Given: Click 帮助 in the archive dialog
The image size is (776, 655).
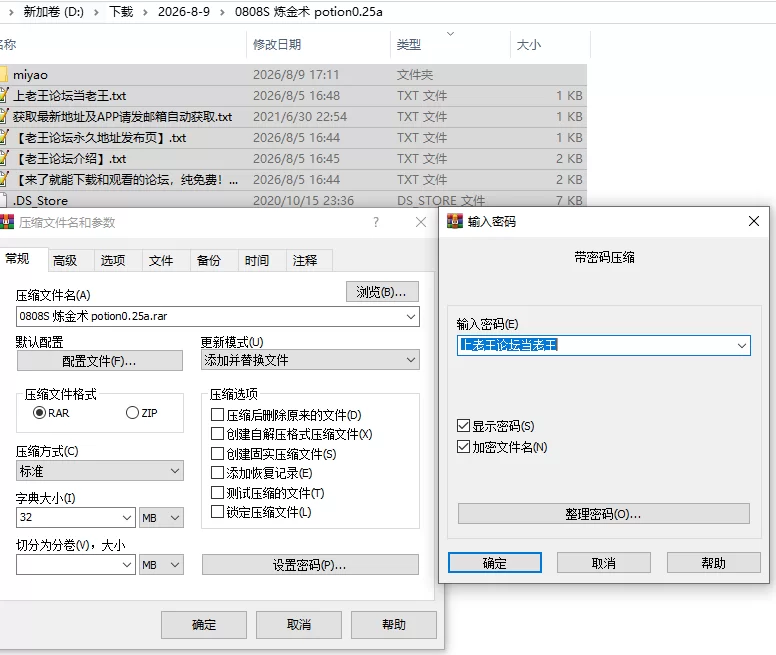Looking at the screenshot, I should click(394, 625).
